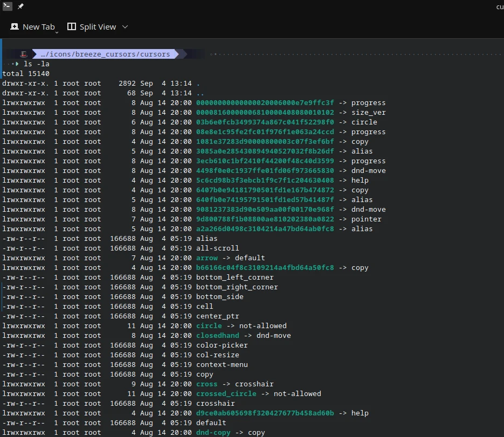Image resolution: width=504 pixels, height=437 pixels.
Task: Click the context-menu file name
Action: 222,365
